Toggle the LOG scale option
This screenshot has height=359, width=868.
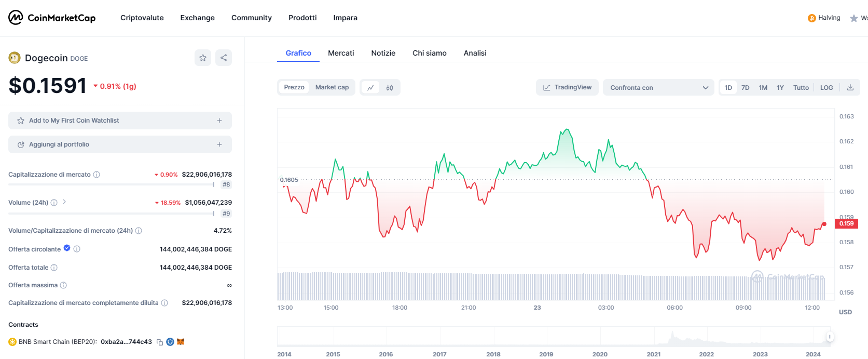point(826,88)
